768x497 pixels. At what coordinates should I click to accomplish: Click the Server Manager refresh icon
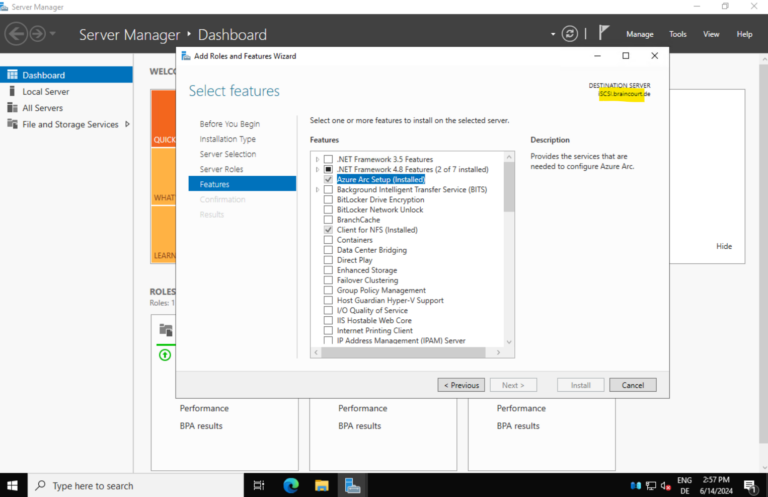(x=570, y=34)
